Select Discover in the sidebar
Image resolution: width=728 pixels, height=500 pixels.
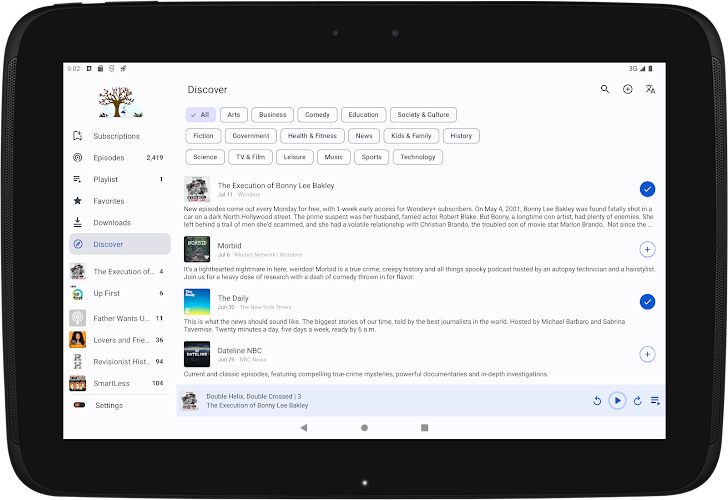coord(120,244)
